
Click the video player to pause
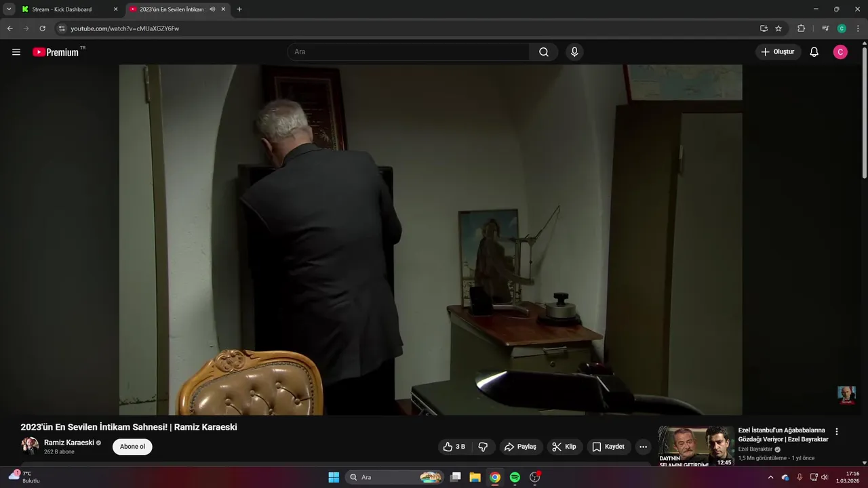(431, 239)
